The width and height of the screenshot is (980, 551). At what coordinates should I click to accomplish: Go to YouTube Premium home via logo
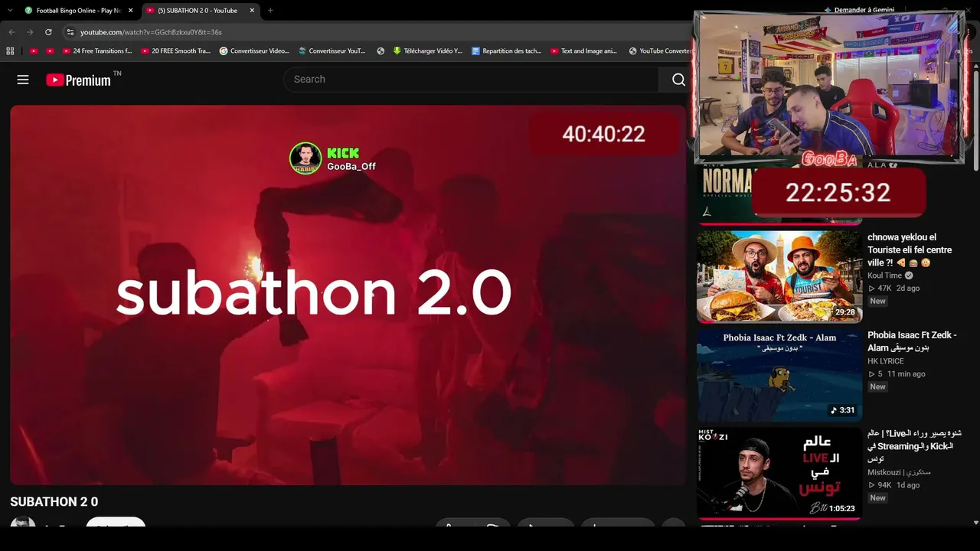(x=79, y=80)
